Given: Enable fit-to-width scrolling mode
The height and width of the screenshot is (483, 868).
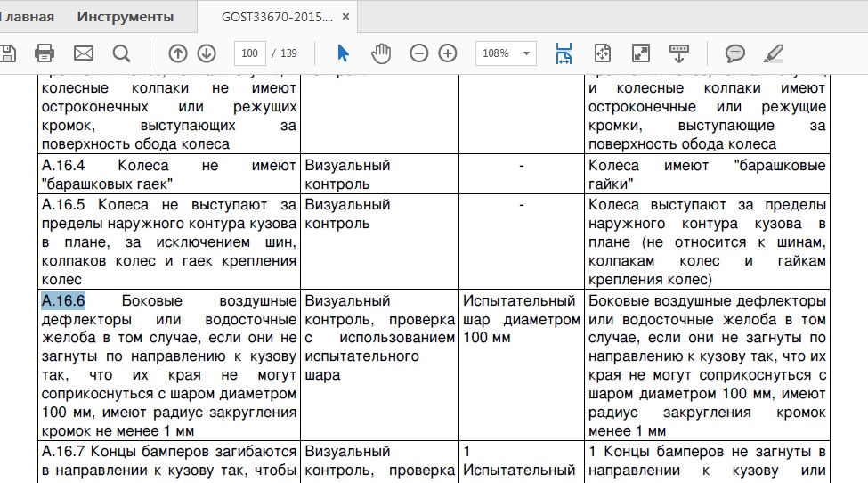Looking at the screenshot, I should [564, 53].
